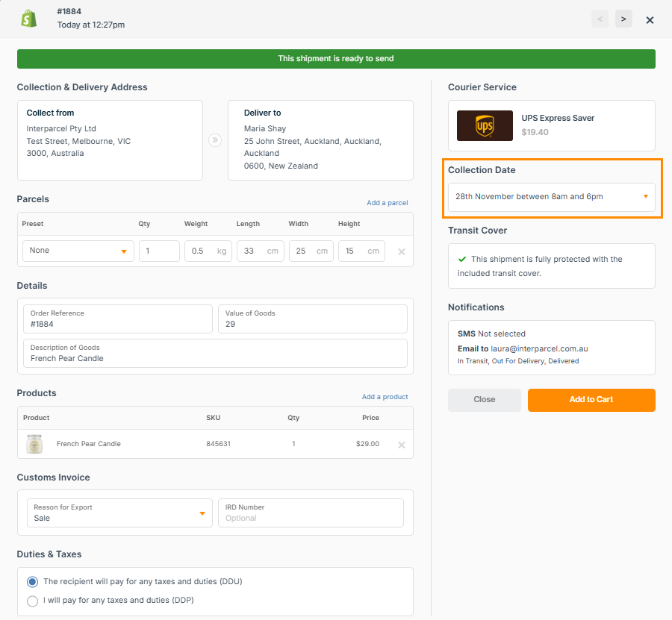This screenshot has width=672, height=620.
Task: Remove the French Pear Candle product
Action: pos(401,445)
